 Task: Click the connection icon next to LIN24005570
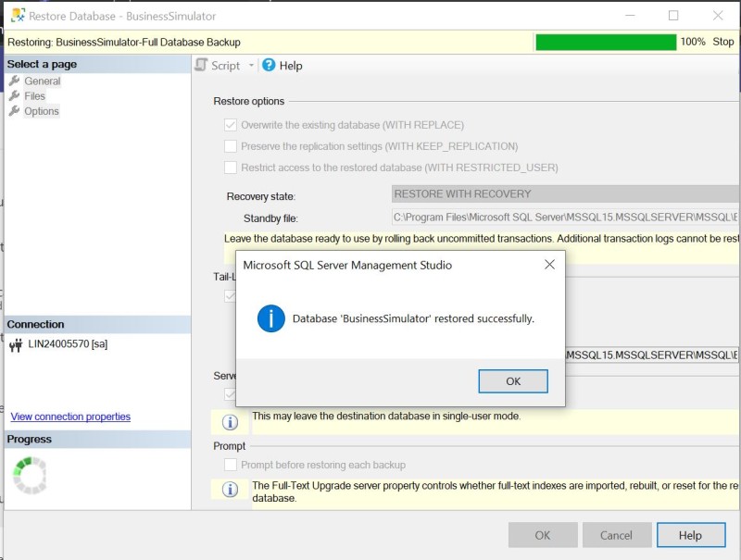coord(16,345)
